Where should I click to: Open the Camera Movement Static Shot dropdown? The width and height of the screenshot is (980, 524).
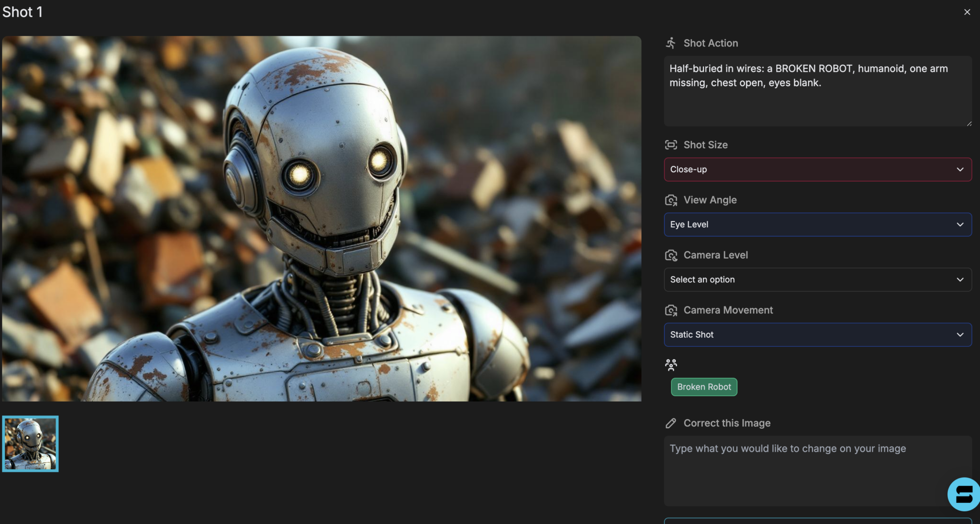point(817,334)
